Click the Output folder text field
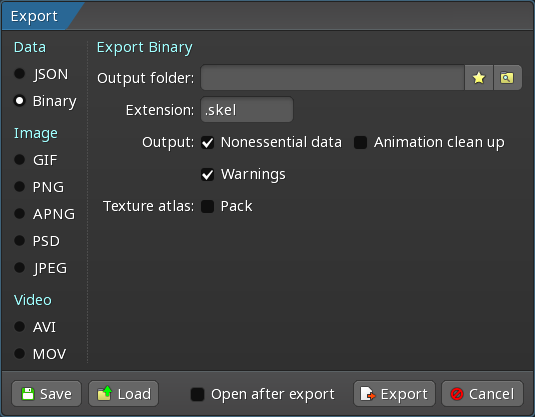This screenshot has width=535, height=417. pyautogui.click(x=333, y=78)
